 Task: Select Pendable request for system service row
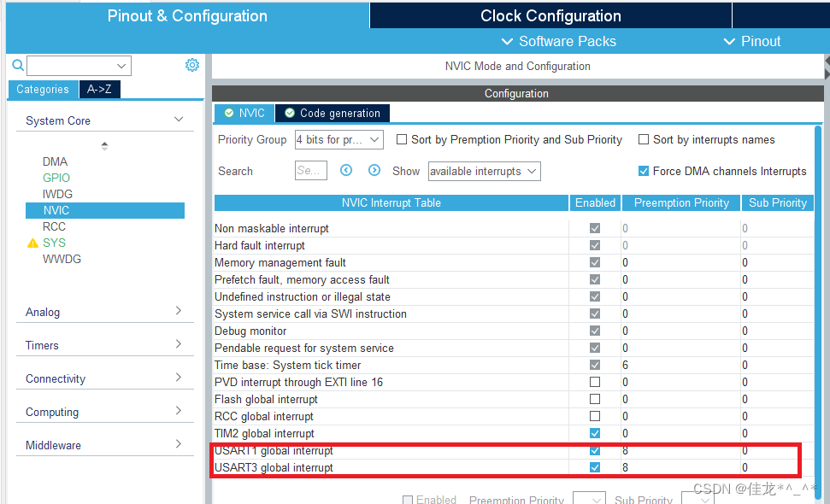303,348
